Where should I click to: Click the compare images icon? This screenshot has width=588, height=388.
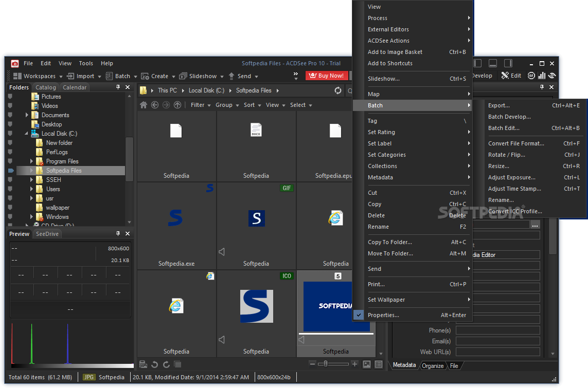tap(178, 364)
